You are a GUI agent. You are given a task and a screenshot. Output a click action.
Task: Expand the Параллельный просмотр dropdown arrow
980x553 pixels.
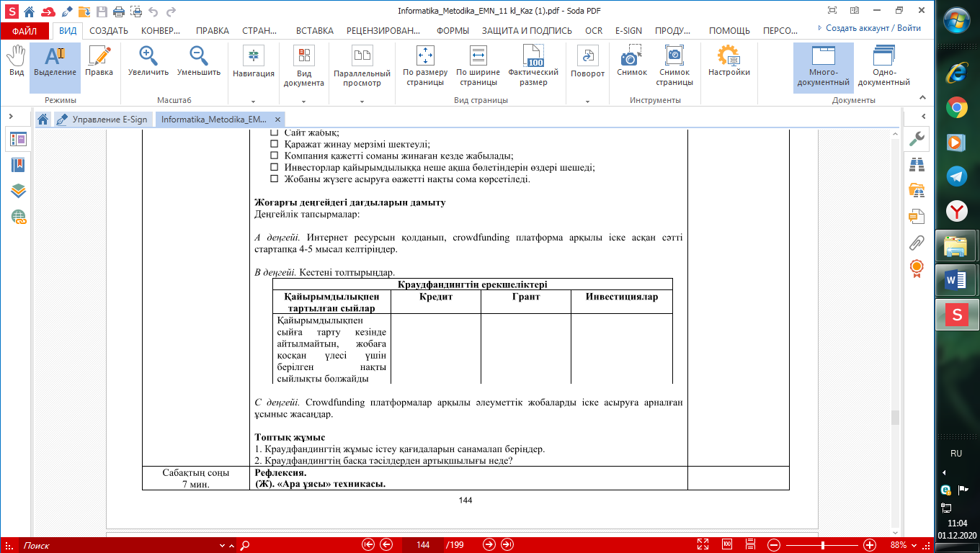362,102
